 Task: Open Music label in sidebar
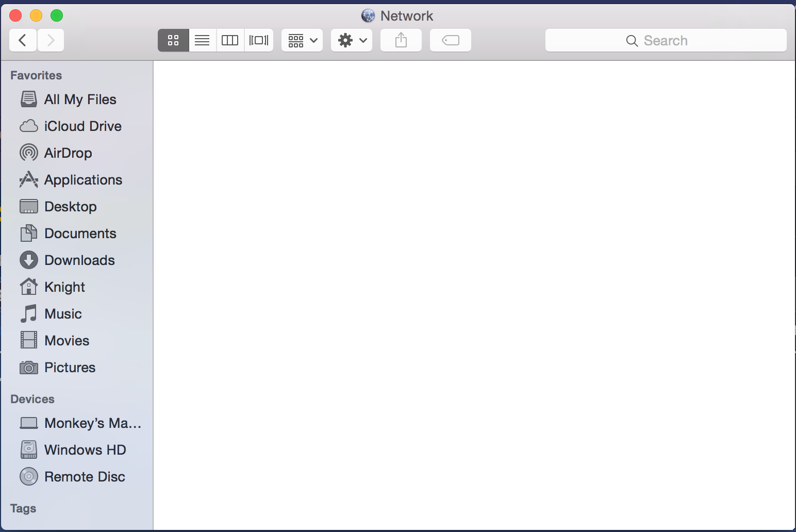coord(63,314)
